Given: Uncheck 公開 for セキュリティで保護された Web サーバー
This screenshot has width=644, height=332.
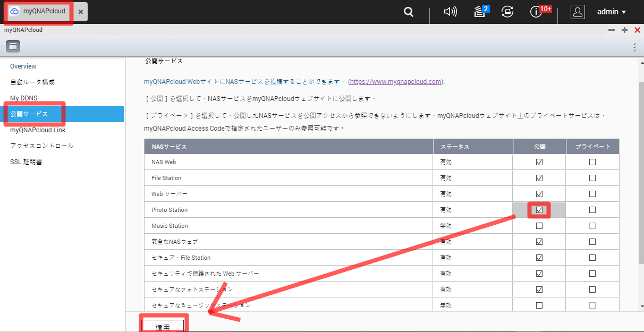Looking at the screenshot, I should click(x=539, y=274).
